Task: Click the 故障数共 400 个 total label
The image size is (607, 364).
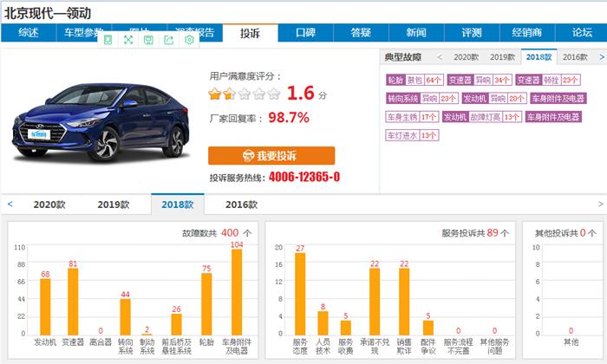Action: click(217, 233)
